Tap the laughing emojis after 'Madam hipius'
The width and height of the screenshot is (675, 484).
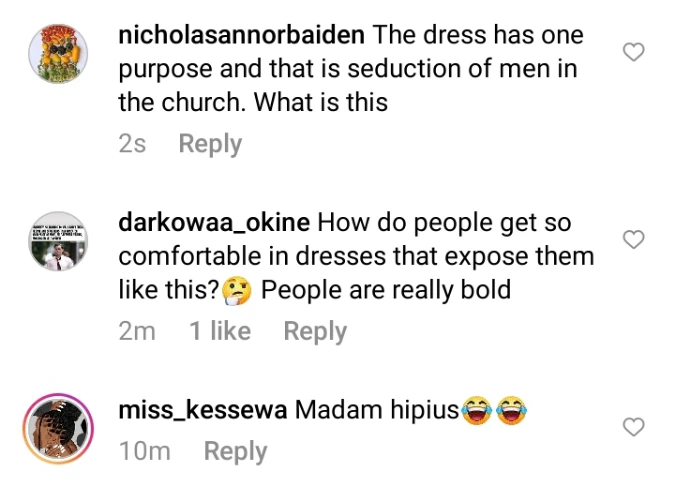(x=494, y=411)
